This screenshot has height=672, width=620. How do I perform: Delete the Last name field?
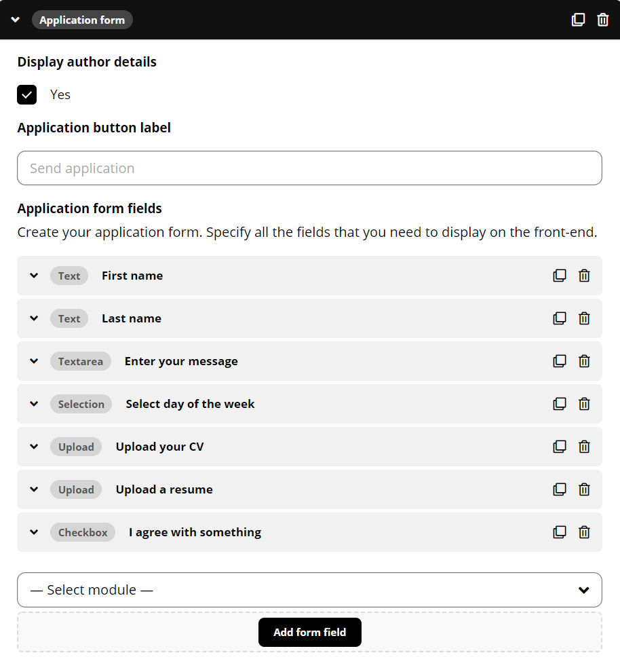[585, 318]
